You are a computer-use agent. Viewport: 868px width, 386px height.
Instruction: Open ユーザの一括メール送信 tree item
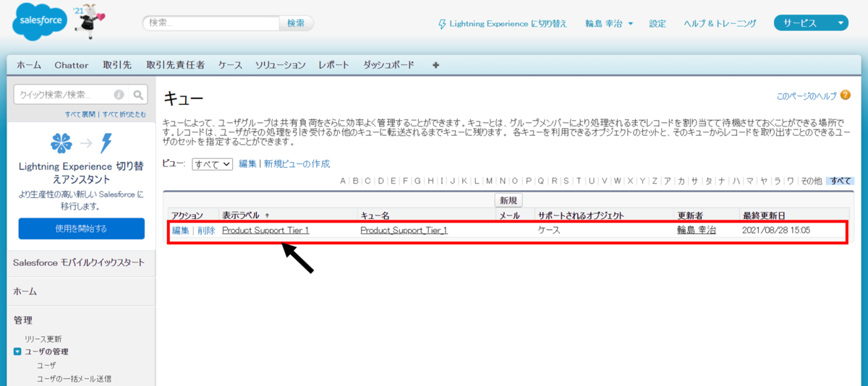(x=74, y=379)
